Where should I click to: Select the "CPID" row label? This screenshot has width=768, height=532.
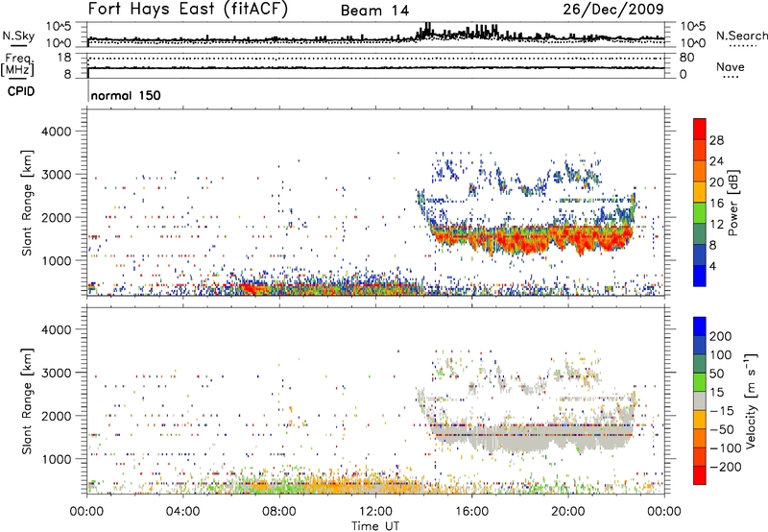pos(21,91)
